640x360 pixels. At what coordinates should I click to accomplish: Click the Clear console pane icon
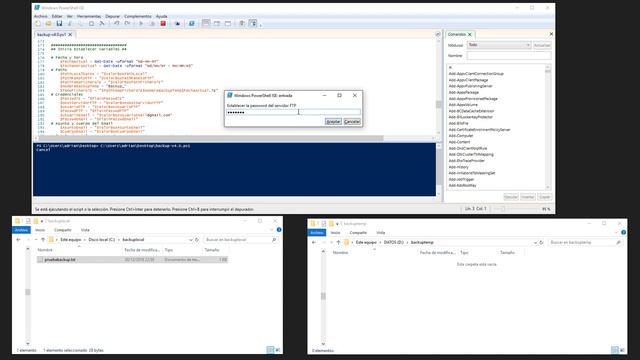[102, 24]
